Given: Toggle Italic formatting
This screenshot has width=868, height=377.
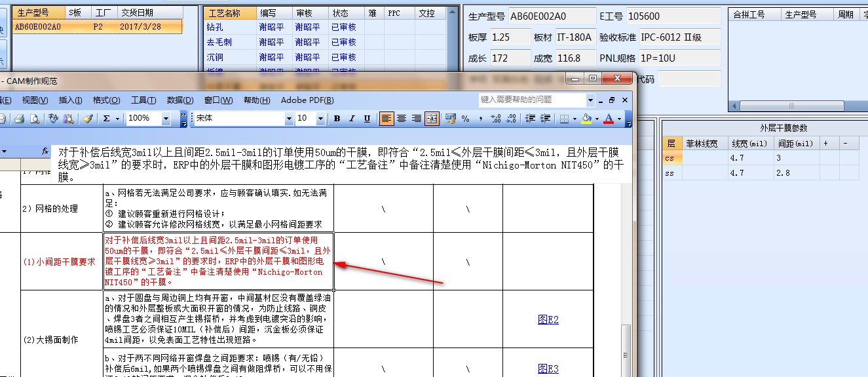Looking at the screenshot, I should 352,119.
